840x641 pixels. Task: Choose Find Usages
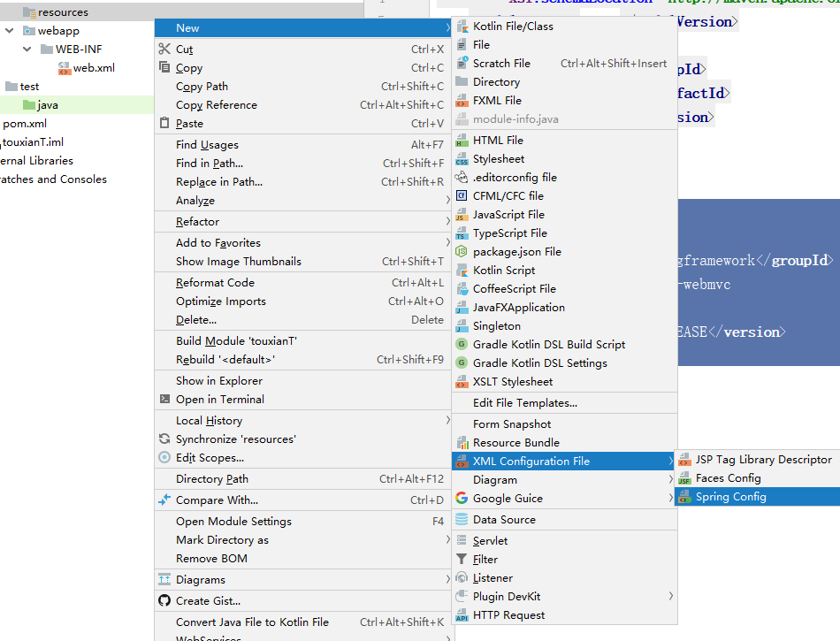pyautogui.click(x=303, y=145)
